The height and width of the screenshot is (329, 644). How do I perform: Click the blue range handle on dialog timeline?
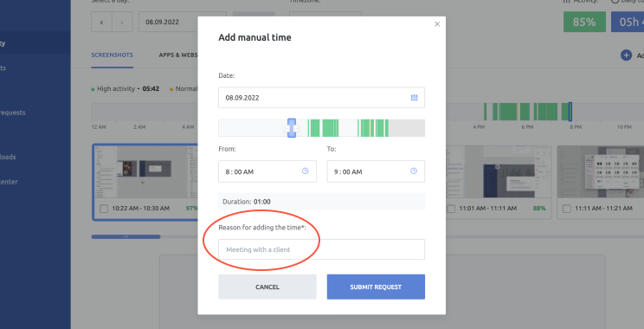(x=292, y=128)
